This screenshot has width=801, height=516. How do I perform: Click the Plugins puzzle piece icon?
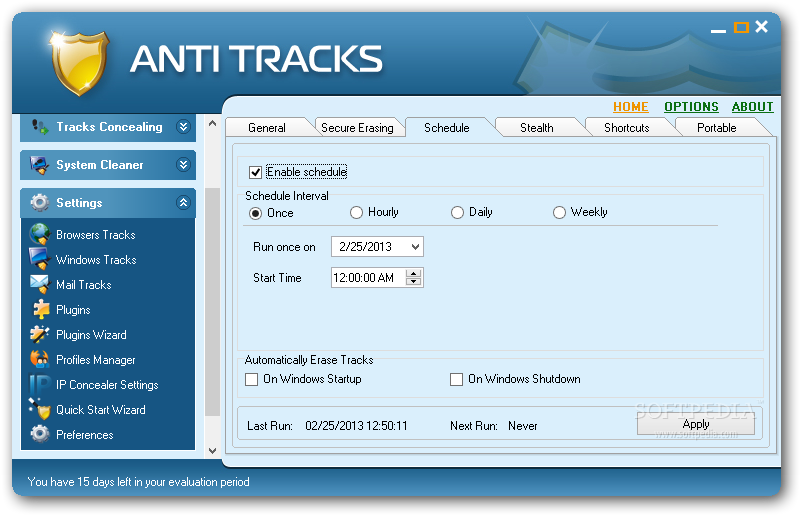[40, 310]
